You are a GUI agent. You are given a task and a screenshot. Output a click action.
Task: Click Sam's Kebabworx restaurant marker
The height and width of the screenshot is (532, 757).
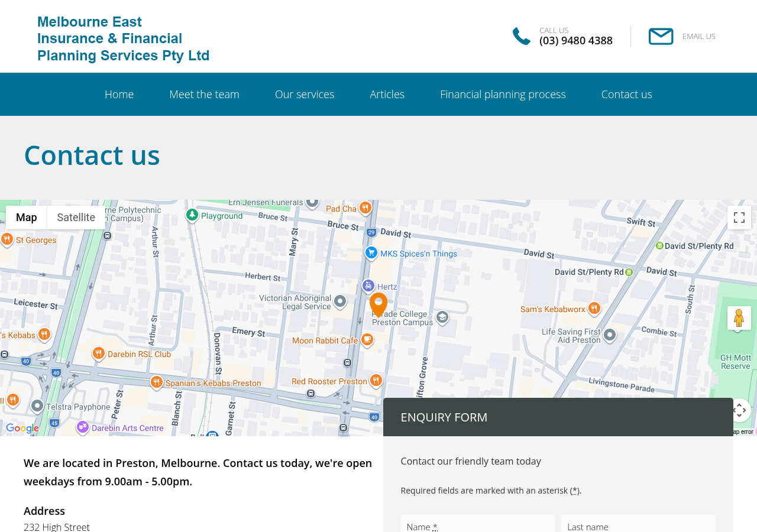[x=594, y=308]
